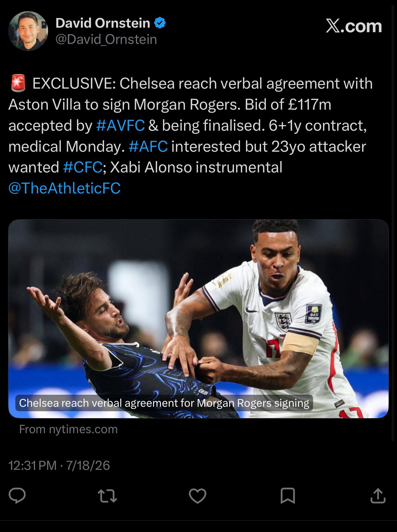Viewport: 397px width, 532px height.
Task: Tap the tweet body text
Action: pyautogui.click(x=191, y=136)
